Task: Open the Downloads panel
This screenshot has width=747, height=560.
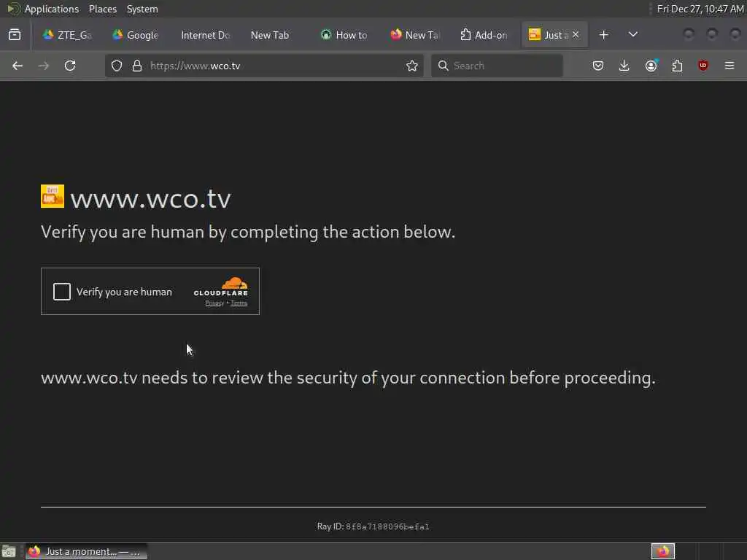Action: click(x=624, y=66)
